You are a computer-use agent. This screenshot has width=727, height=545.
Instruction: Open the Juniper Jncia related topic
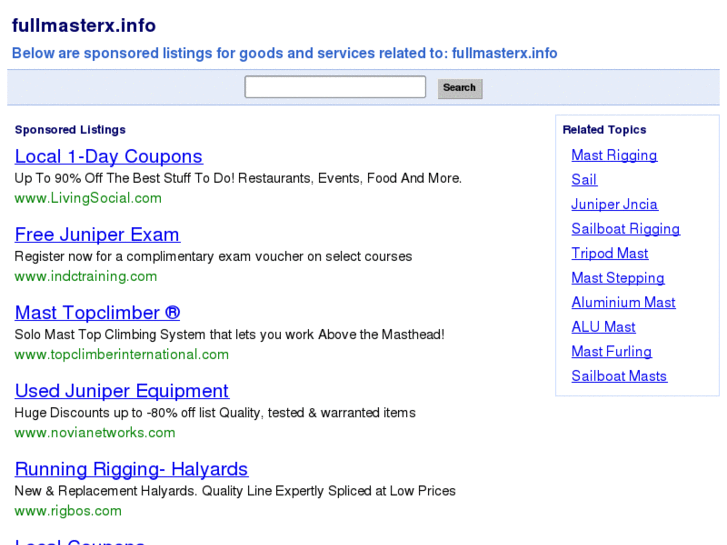(x=614, y=204)
